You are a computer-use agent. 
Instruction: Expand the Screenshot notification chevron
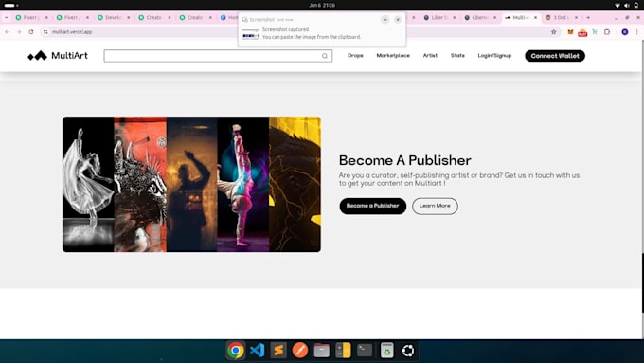(x=385, y=19)
